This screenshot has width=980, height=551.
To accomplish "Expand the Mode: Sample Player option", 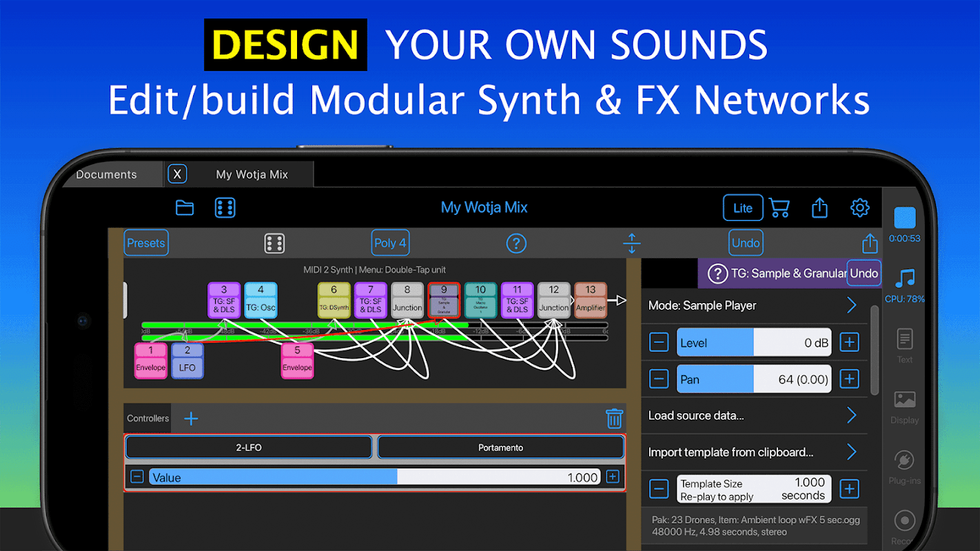I will click(754, 305).
